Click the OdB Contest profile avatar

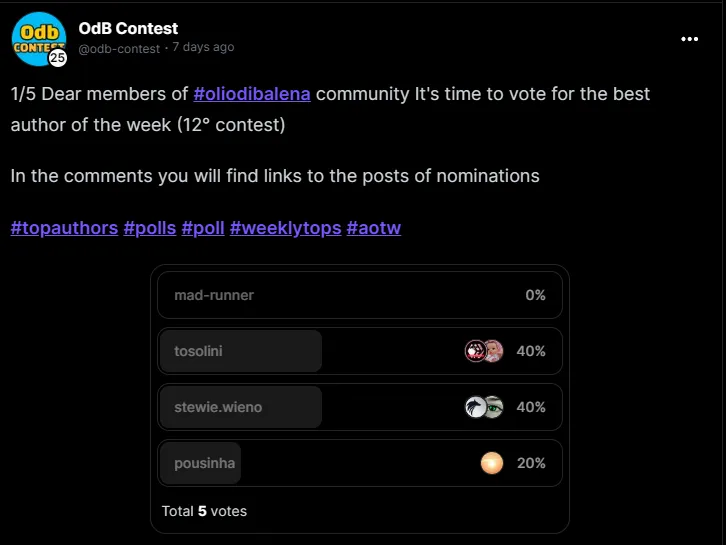tap(39, 39)
